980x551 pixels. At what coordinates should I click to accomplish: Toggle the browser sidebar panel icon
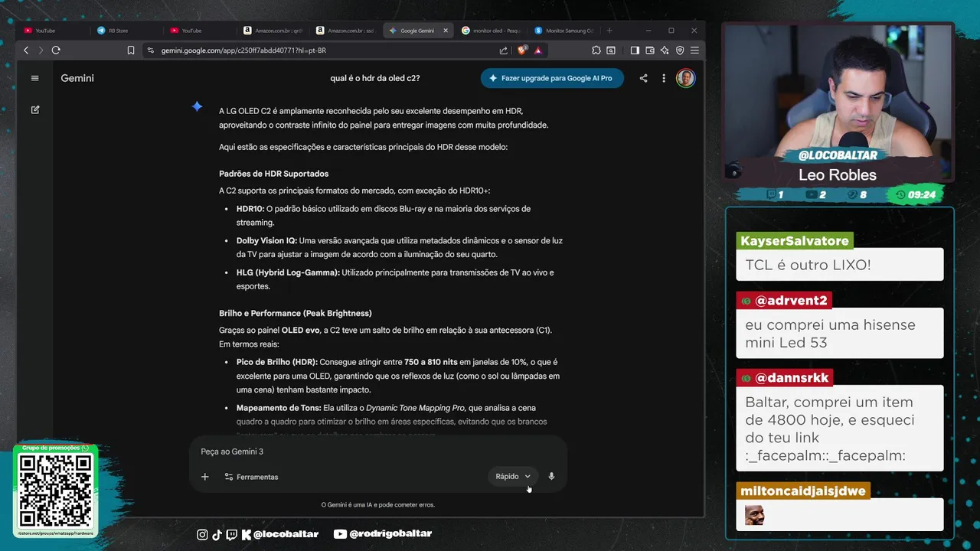click(635, 51)
